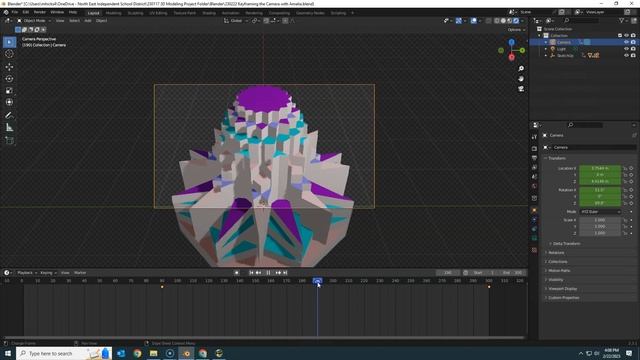This screenshot has height=360, width=640.
Task: Select the Rotate tool in the left toolbar
Action: 9,78
